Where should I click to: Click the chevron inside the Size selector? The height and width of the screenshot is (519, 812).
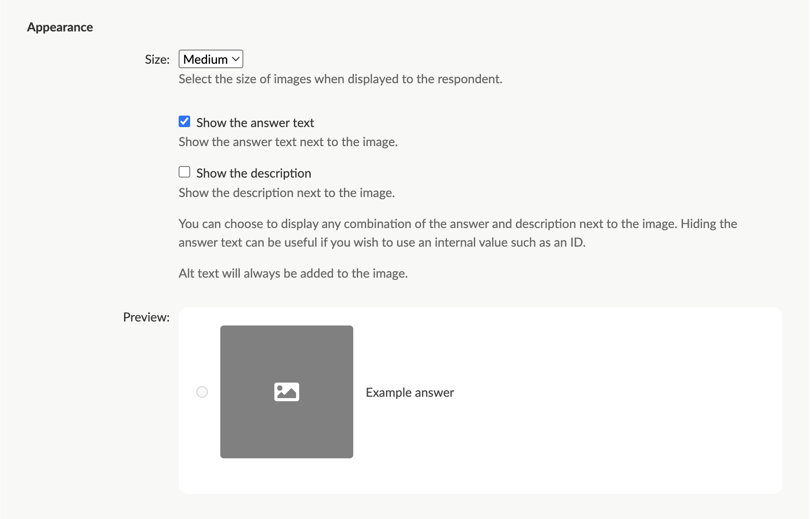click(234, 58)
